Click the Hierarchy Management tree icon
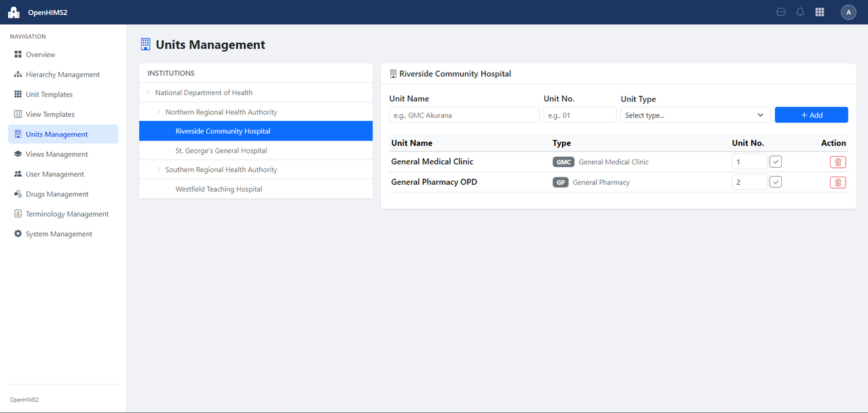 coord(18,74)
